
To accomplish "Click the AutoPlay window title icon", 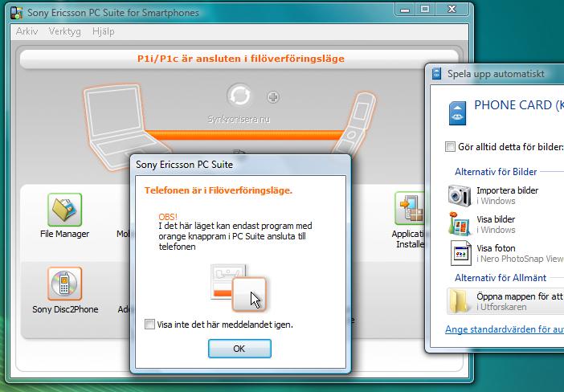I will [x=437, y=73].
